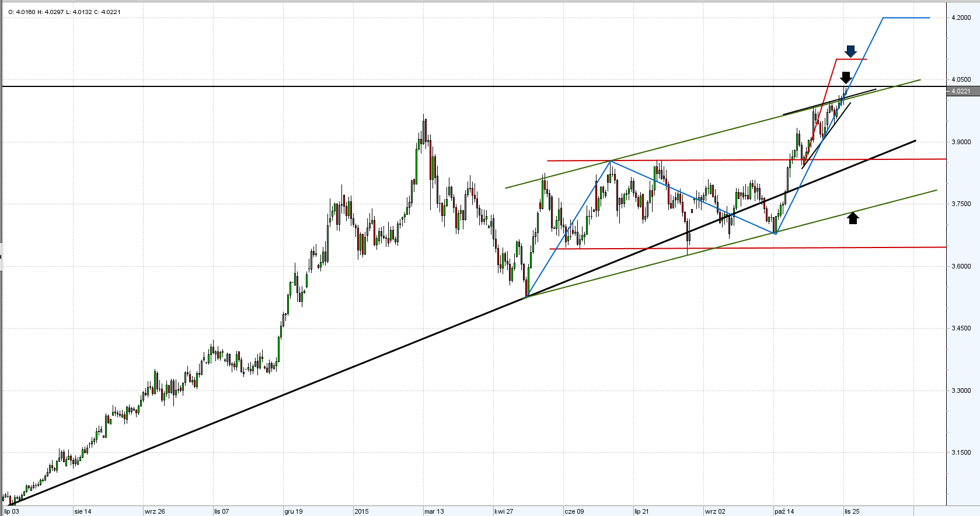This screenshot has height=516, width=980.
Task: Click the 'lip 21' date label
Action: 642,511
